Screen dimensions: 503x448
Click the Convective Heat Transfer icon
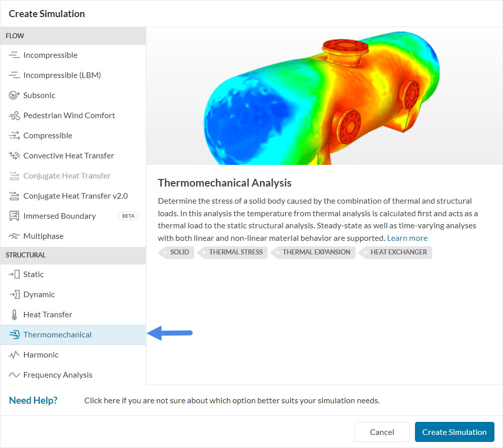tap(13, 155)
